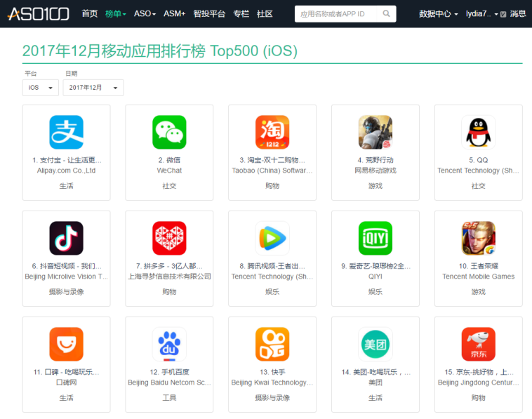The height and width of the screenshot is (419, 532).
Task: Select the iQIYI green app icon
Action: (375, 239)
